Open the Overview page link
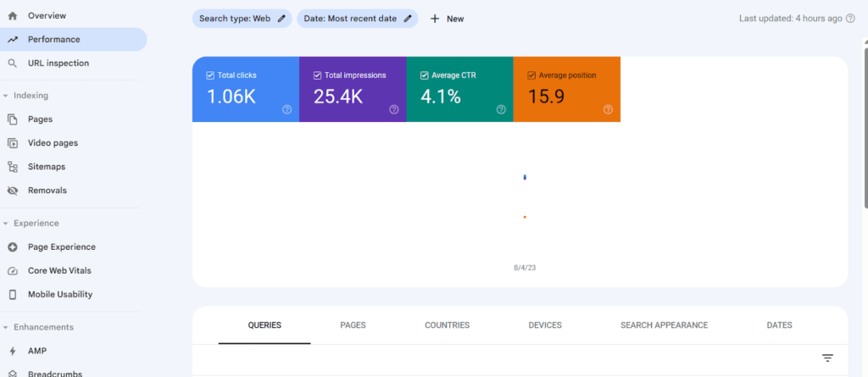Image resolution: width=868 pixels, height=377 pixels. click(x=47, y=15)
